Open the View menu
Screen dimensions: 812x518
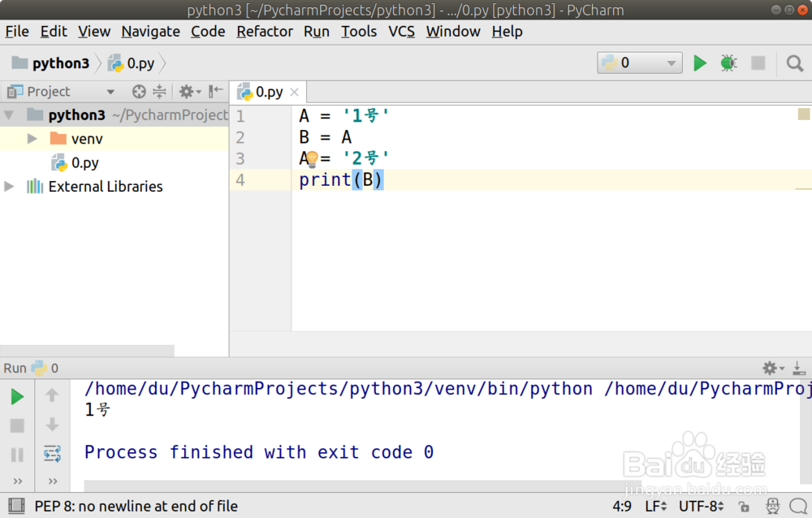94,32
